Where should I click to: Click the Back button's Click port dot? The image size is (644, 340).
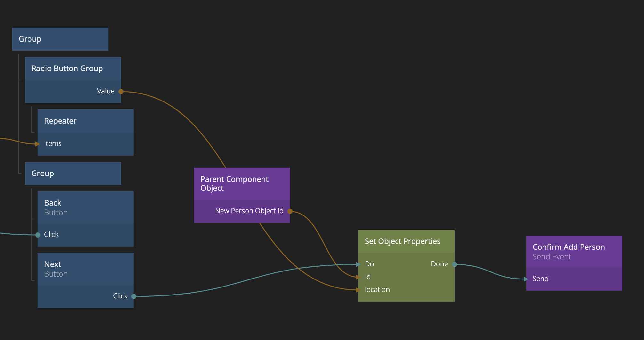pyautogui.click(x=38, y=235)
